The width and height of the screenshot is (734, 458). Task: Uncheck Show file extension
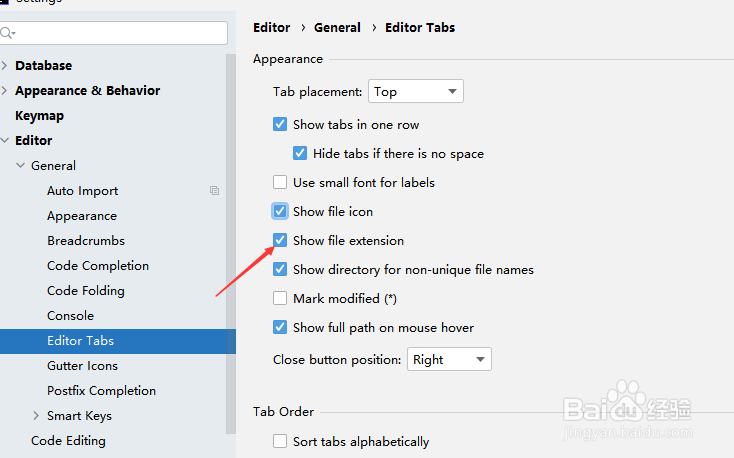coord(280,241)
